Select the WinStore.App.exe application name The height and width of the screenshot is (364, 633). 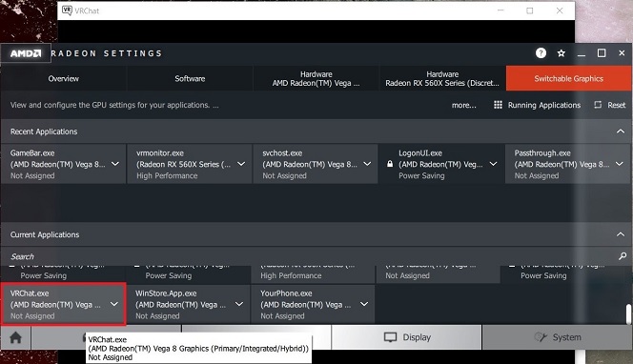tap(166, 293)
